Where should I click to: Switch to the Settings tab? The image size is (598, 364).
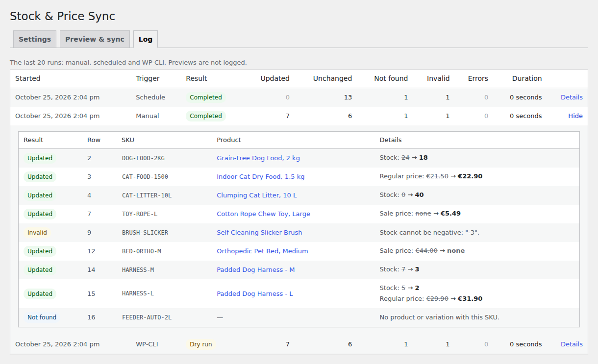coord(35,39)
